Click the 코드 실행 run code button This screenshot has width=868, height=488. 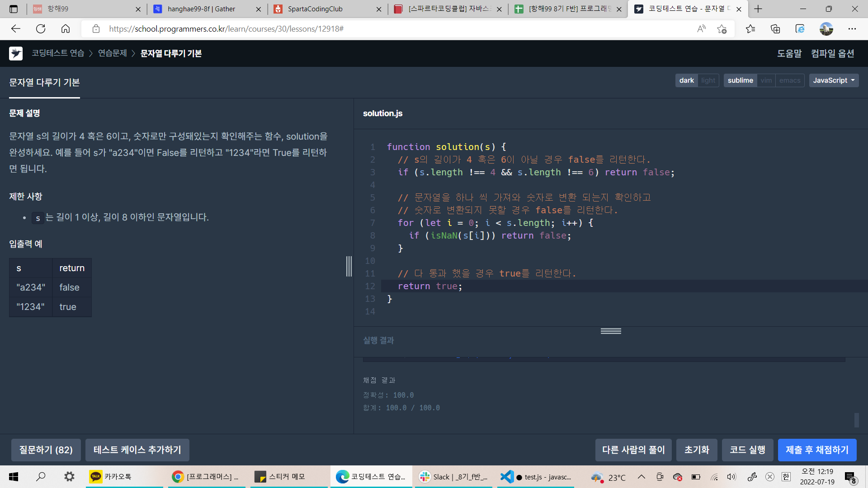pos(747,450)
